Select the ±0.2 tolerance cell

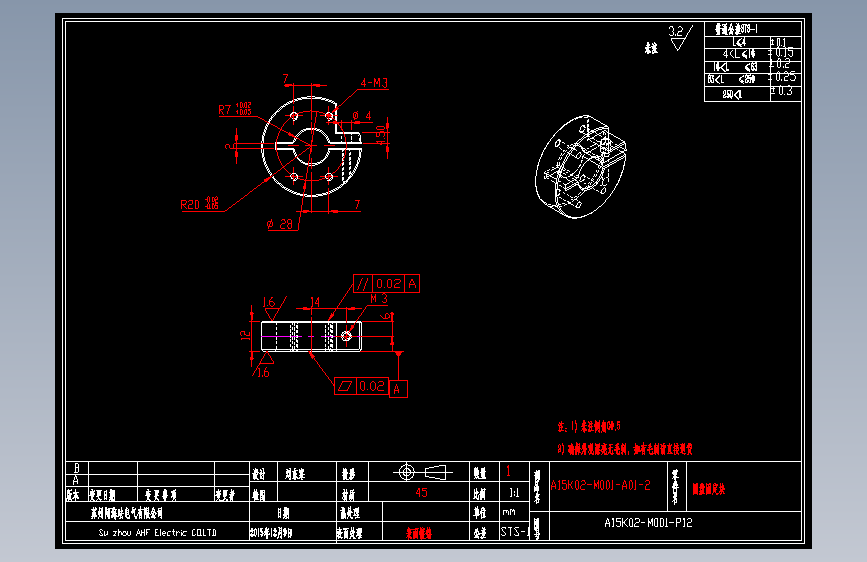pyautogui.click(x=786, y=66)
